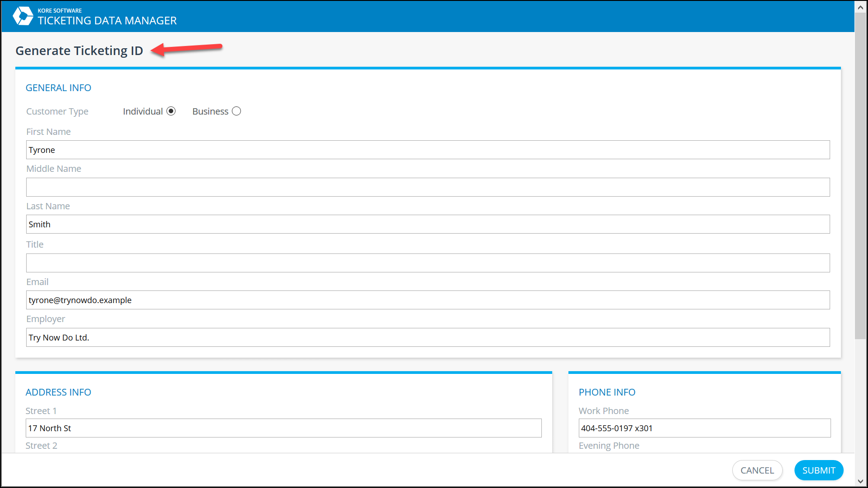Select the Individual customer type radio button
The width and height of the screenshot is (868, 488).
click(171, 111)
